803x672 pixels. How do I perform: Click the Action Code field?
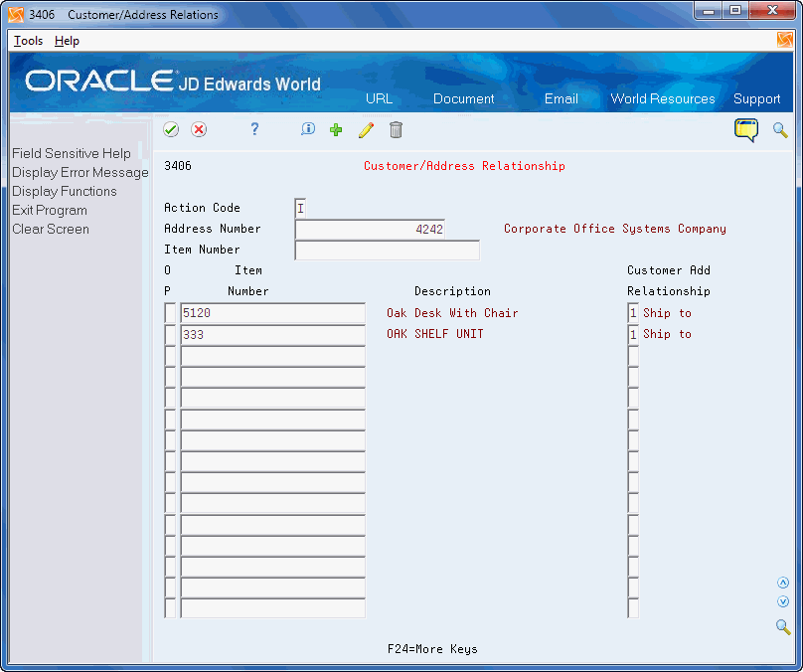click(300, 208)
